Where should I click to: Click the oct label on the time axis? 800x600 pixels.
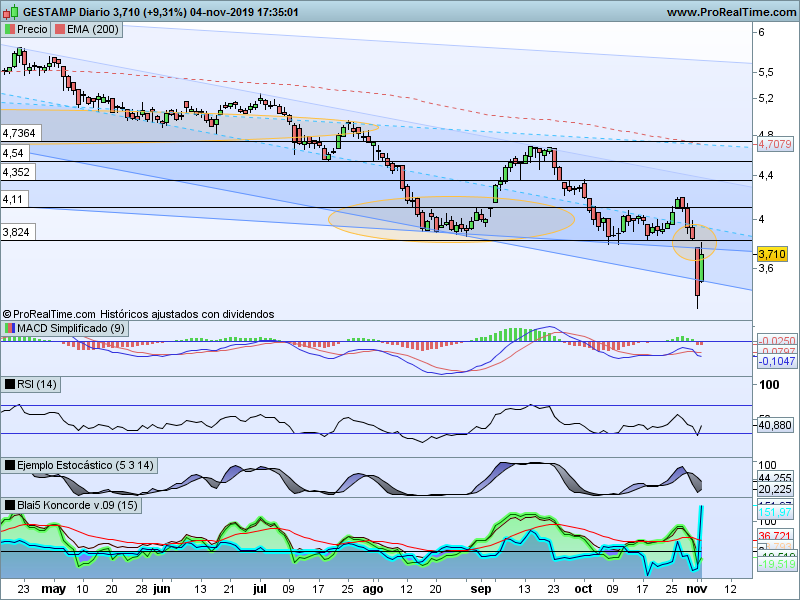(x=584, y=589)
